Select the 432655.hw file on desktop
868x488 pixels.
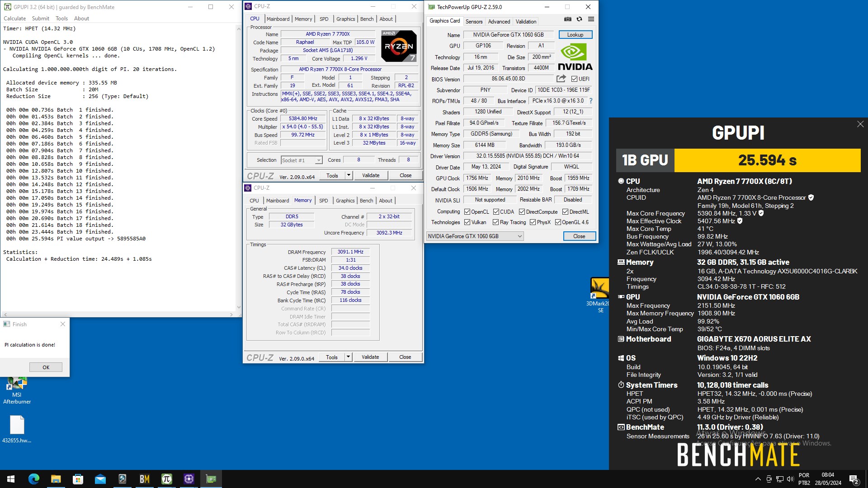(17, 430)
